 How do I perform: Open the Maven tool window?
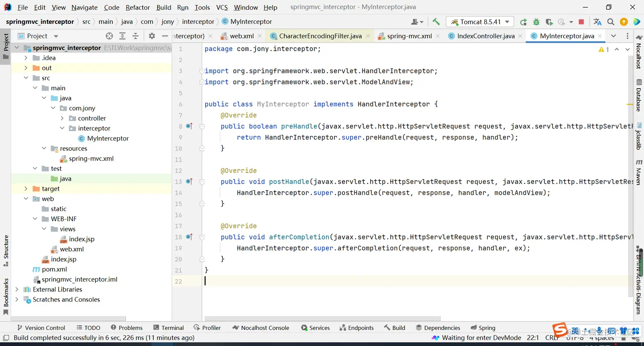click(x=638, y=172)
